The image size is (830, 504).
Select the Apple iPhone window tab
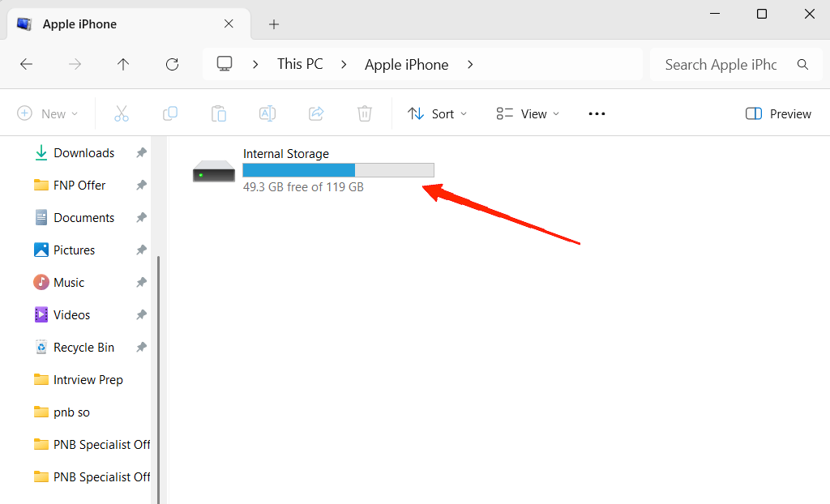click(x=128, y=23)
